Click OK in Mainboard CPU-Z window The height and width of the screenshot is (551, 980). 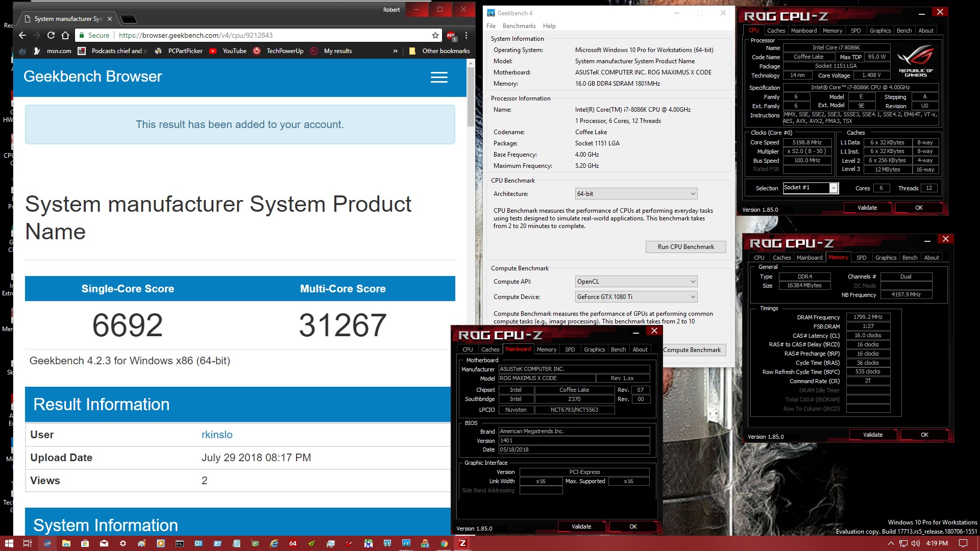pyautogui.click(x=633, y=527)
